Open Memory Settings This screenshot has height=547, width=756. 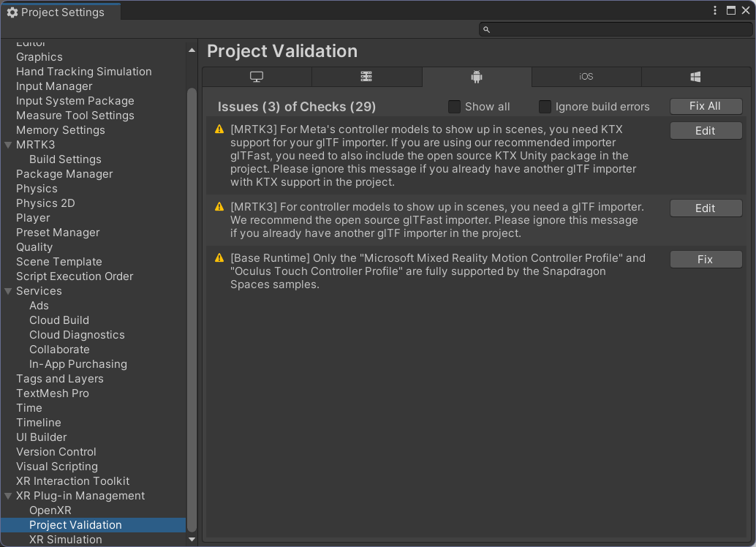60,130
